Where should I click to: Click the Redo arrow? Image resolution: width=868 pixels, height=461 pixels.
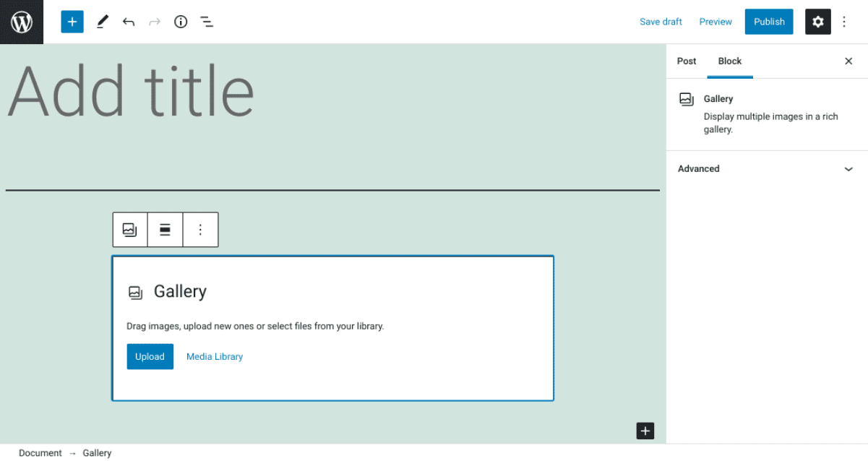click(x=155, y=22)
